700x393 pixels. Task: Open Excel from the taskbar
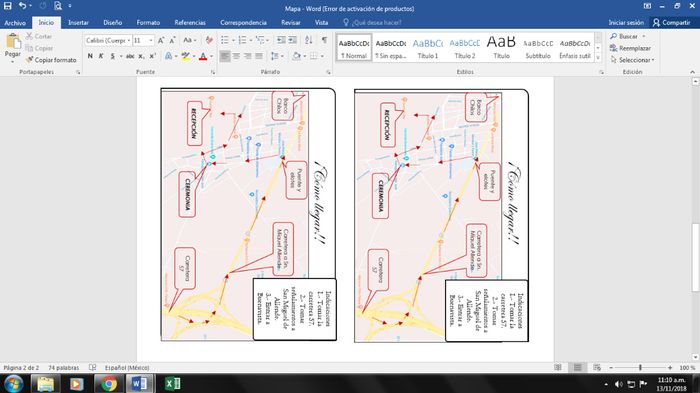click(x=173, y=384)
